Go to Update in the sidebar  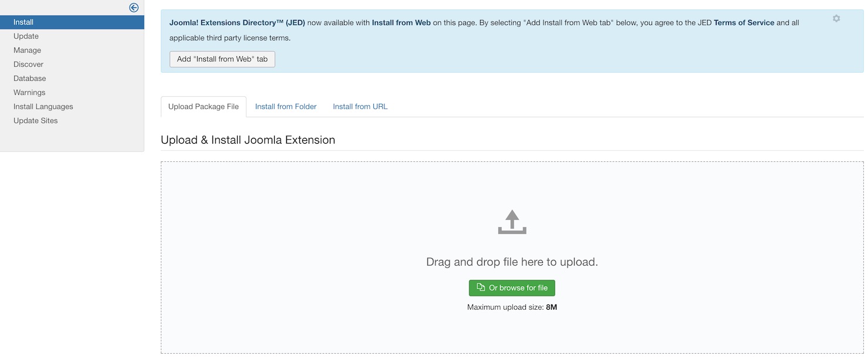(x=26, y=36)
